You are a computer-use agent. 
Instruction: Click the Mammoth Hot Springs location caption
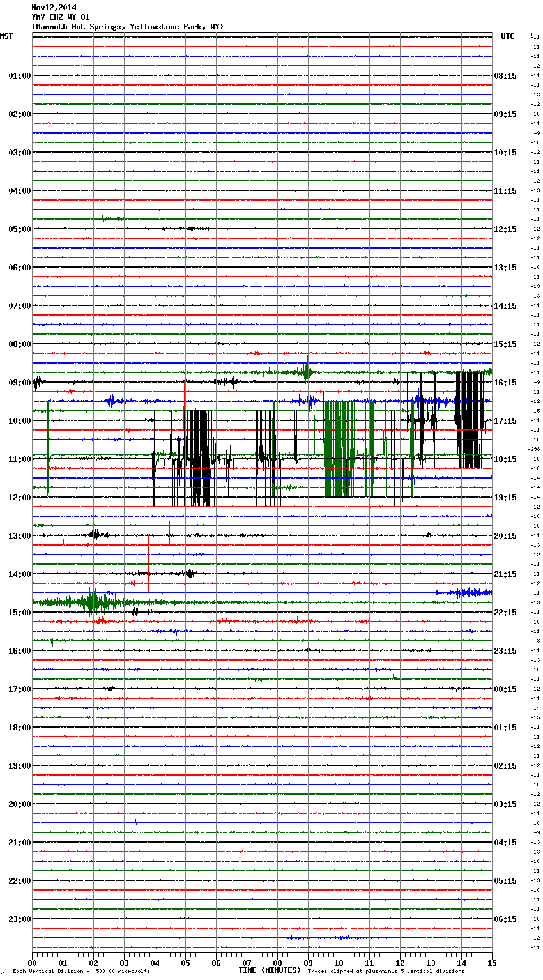(x=128, y=27)
